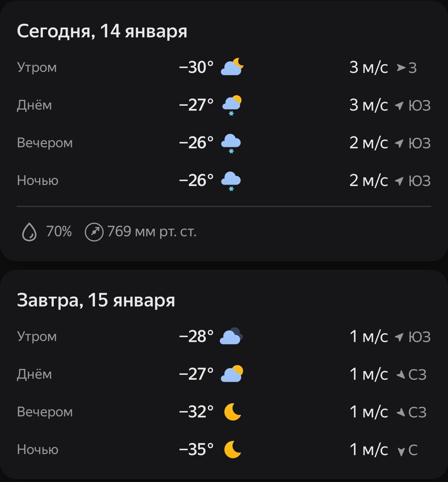Click tomorrow's daytime partly sunny icon
The height and width of the screenshot is (482, 448).
point(232,374)
